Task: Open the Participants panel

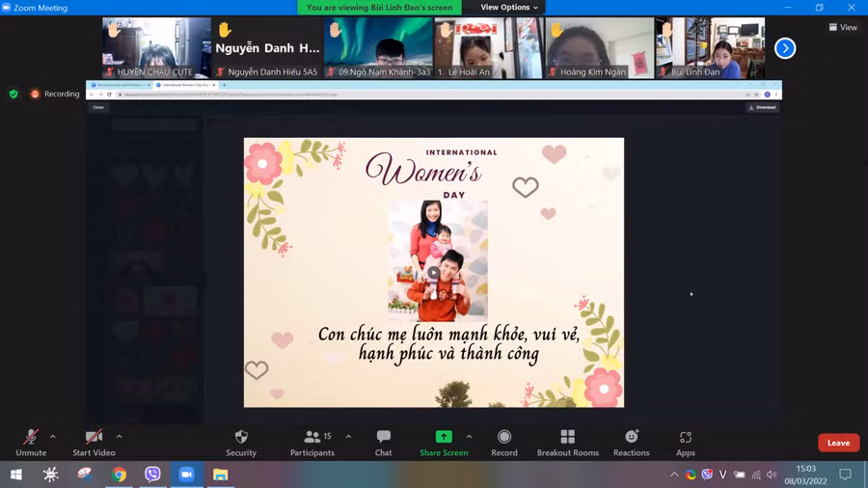Action: [312, 438]
